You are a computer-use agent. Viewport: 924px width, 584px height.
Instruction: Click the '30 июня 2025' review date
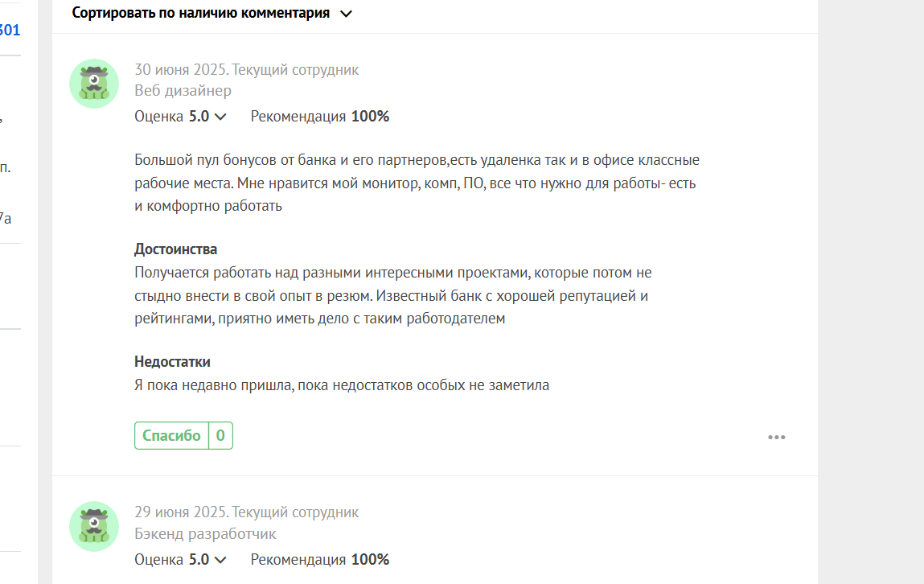[x=180, y=69]
